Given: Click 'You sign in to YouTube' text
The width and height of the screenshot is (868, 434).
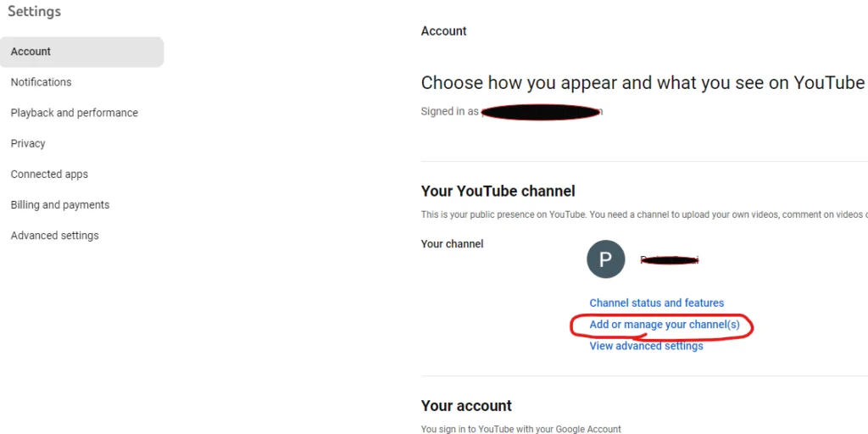Looking at the screenshot, I should click(521, 429).
